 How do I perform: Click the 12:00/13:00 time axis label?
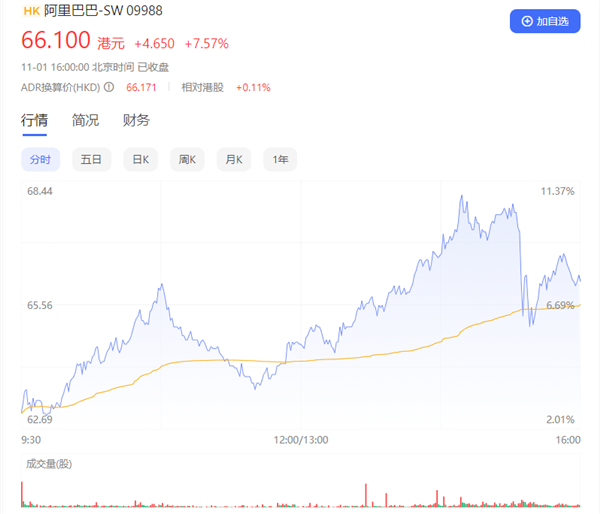point(301,440)
